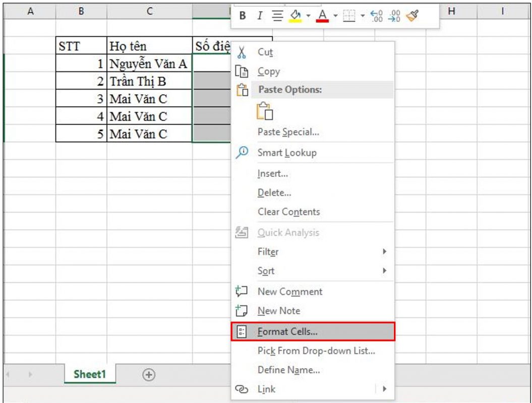Select column C header

tap(149, 11)
